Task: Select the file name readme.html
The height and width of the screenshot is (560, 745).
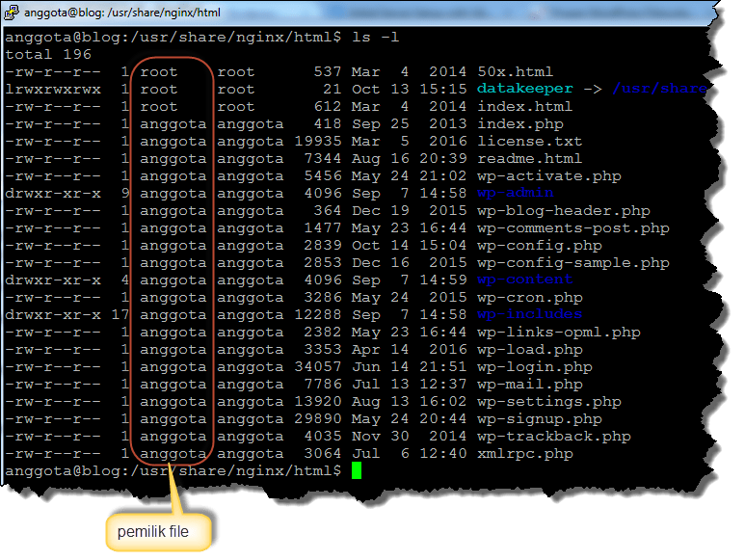Action: [x=529, y=159]
